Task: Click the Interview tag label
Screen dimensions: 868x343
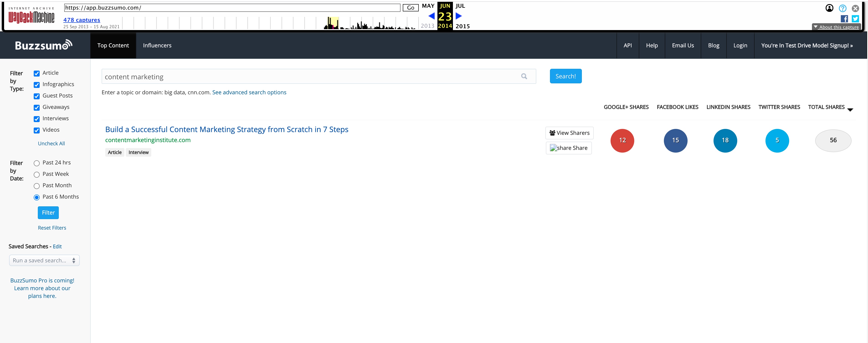Action: pos(139,152)
